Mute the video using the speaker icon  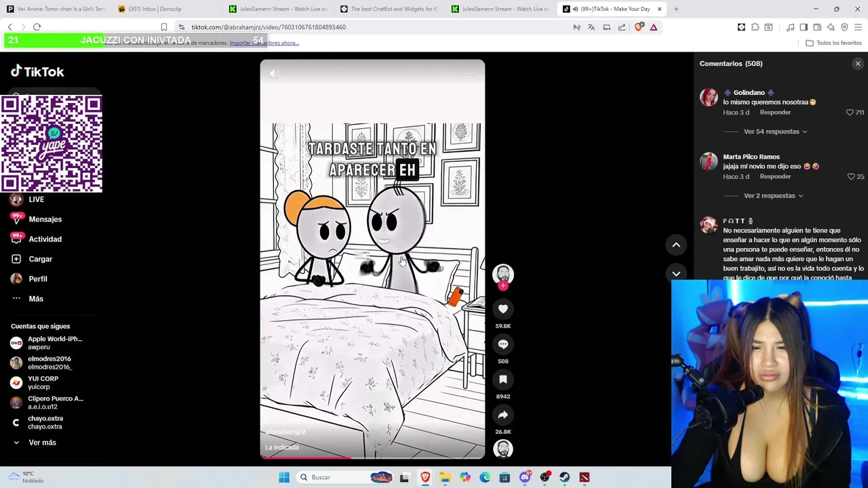[x=274, y=73]
